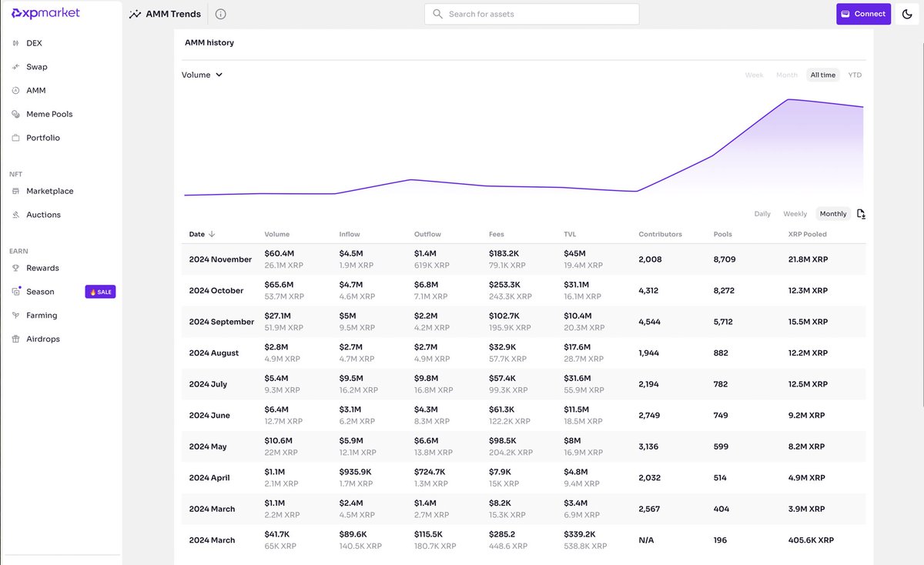Open the Volume metric dropdown
This screenshot has height=565, width=924.
(x=202, y=75)
